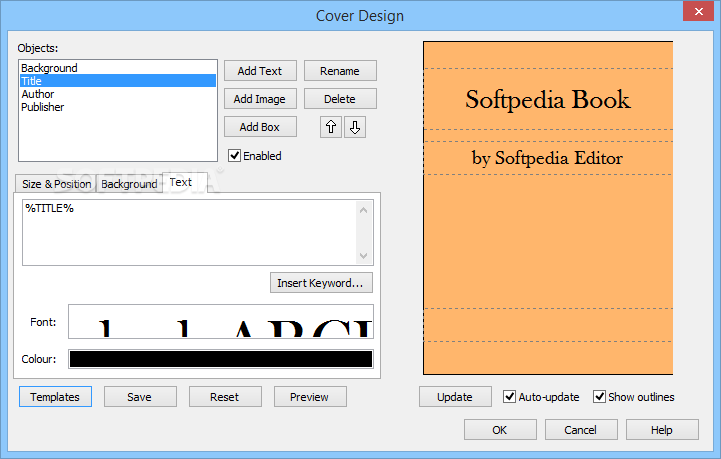Click the black Colour swatch
721x459 pixels.
click(x=221, y=359)
